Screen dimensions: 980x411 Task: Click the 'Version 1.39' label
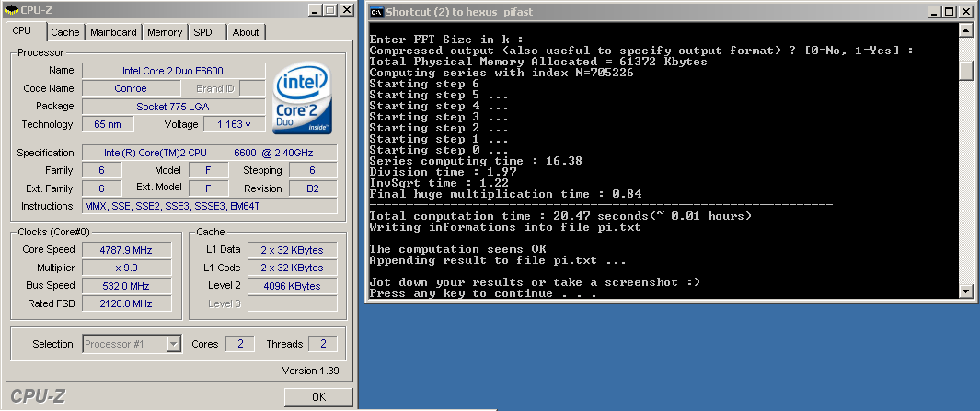pyautogui.click(x=311, y=371)
